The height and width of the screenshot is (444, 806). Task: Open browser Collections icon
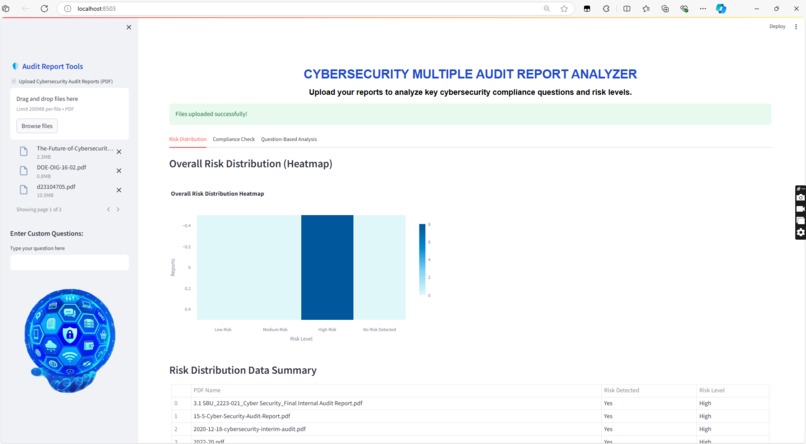coord(665,9)
